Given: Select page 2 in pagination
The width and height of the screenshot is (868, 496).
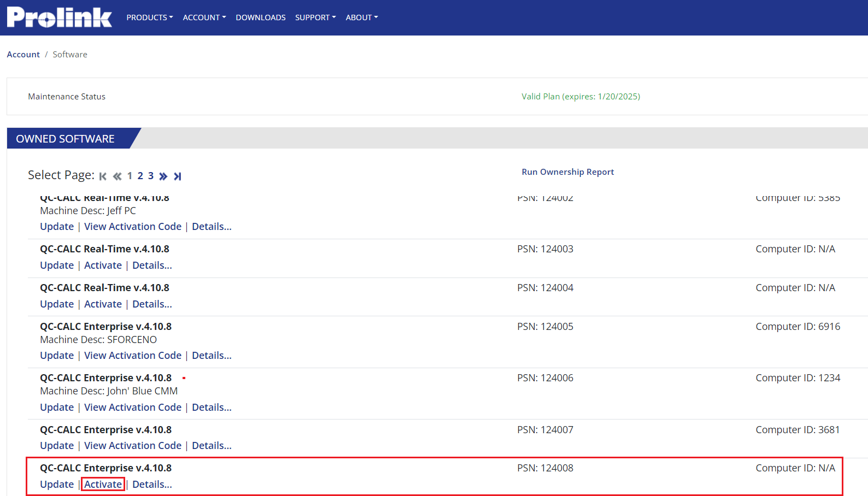Looking at the screenshot, I should tap(140, 176).
